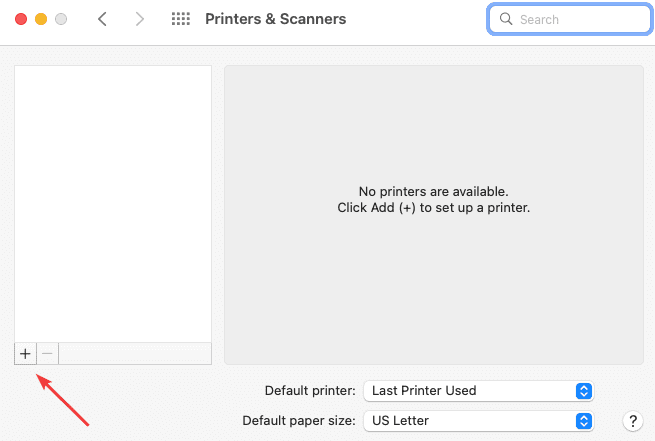Click the Printers & Scanners window title

pyautogui.click(x=275, y=19)
